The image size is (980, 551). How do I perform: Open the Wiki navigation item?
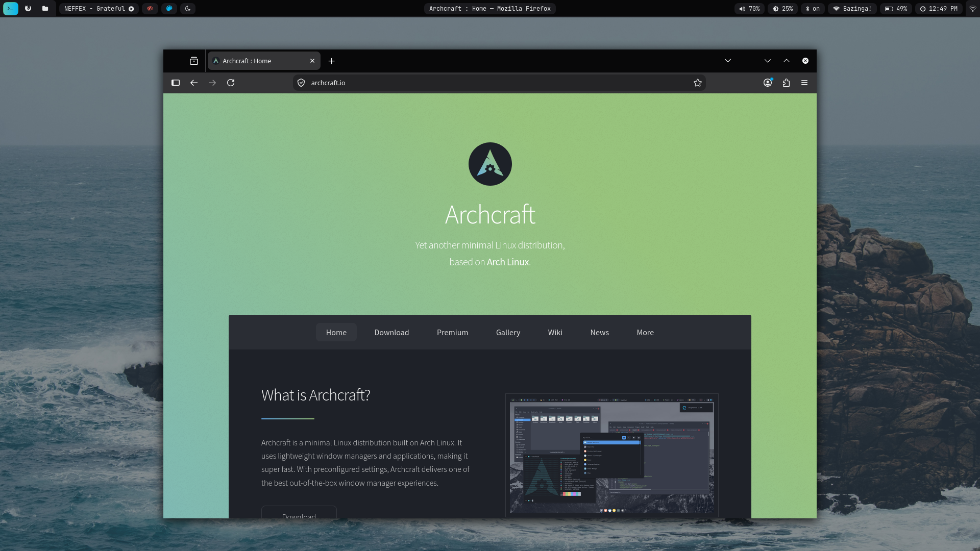click(x=555, y=332)
